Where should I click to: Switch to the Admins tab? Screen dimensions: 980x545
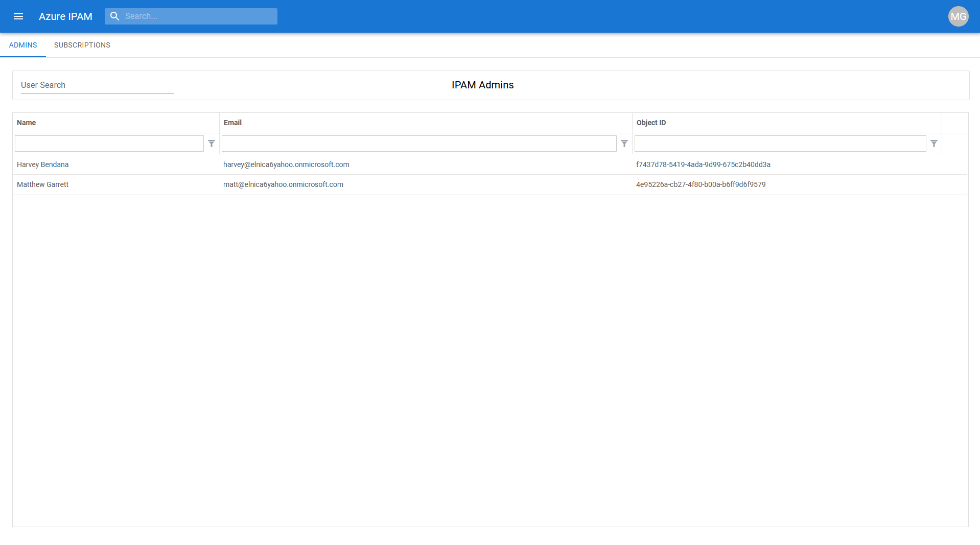click(x=23, y=45)
